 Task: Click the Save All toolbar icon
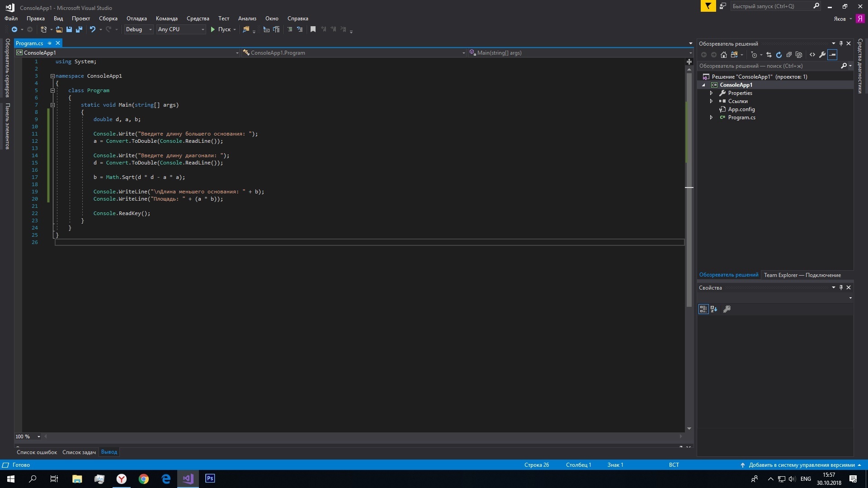pyautogui.click(x=79, y=29)
